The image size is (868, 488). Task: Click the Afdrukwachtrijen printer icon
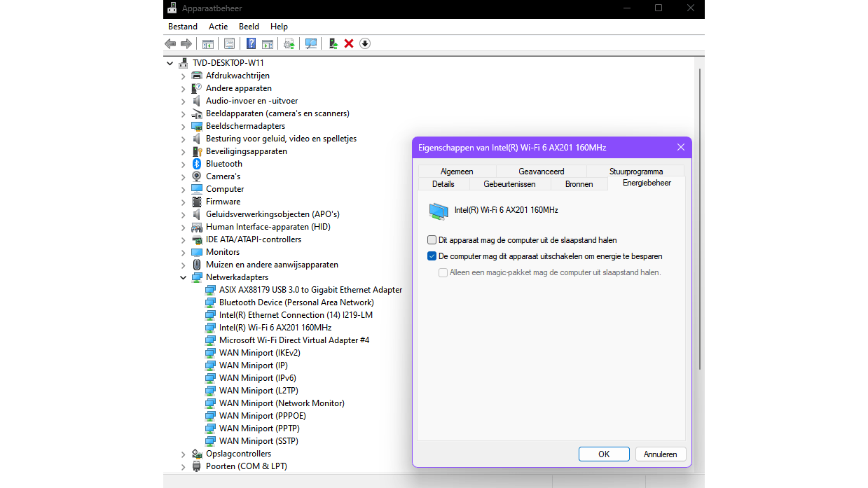(197, 76)
